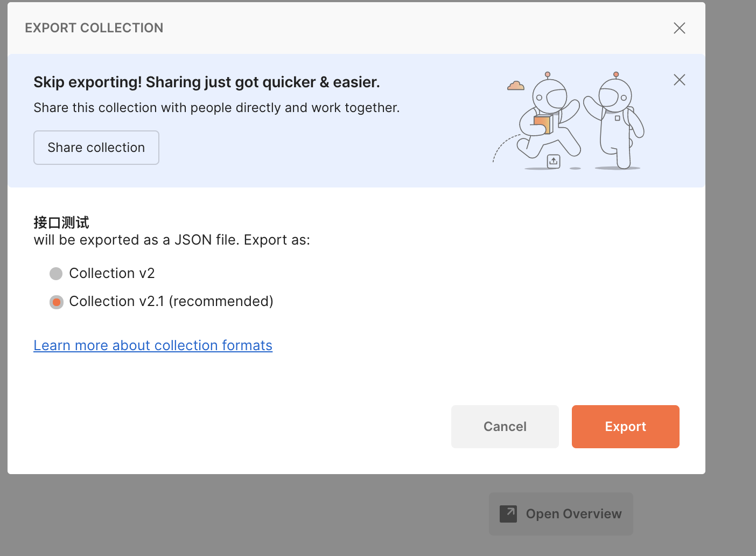Screen dimensions: 756x556
Task: Click the Collection v2 label text
Action: point(112,274)
